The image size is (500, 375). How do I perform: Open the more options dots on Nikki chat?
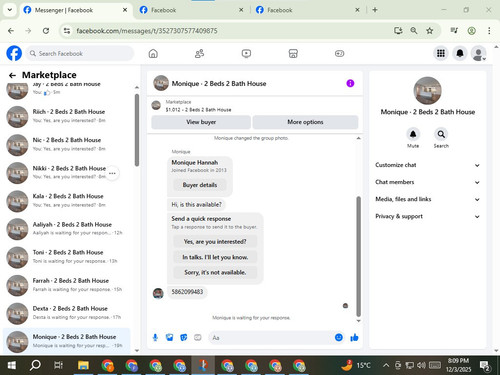(x=112, y=173)
